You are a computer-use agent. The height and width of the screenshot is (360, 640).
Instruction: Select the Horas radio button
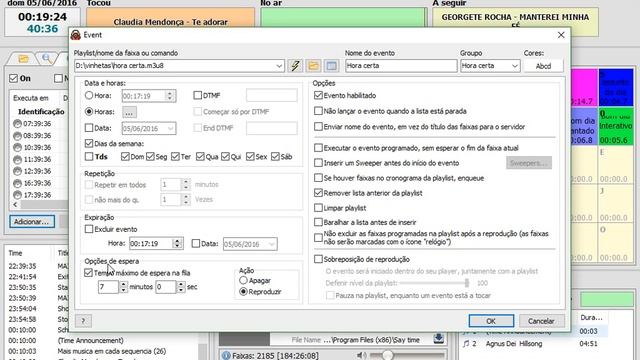point(89,111)
